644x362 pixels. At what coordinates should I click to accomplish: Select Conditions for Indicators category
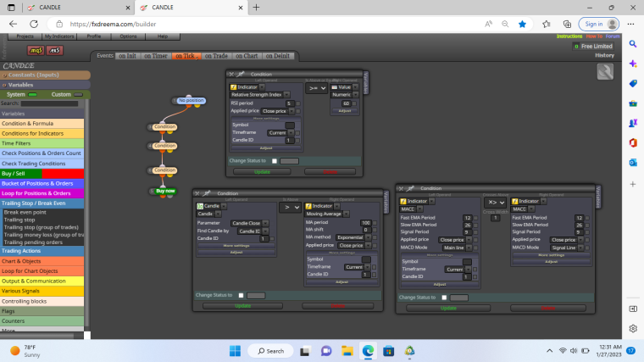(x=42, y=134)
